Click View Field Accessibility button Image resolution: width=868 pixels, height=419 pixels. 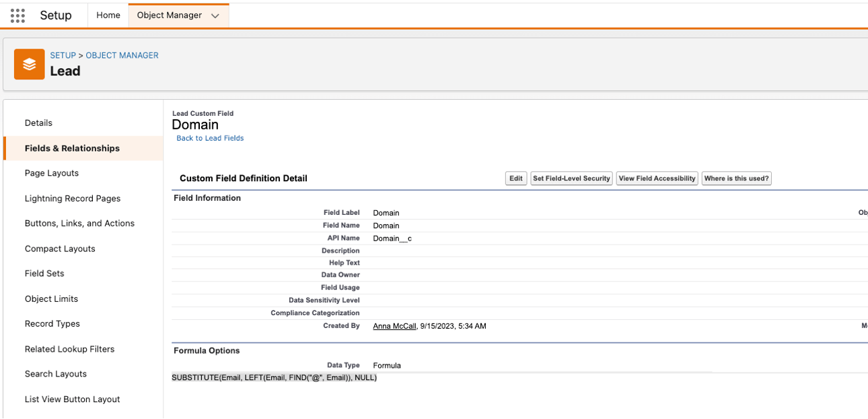tap(657, 179)
